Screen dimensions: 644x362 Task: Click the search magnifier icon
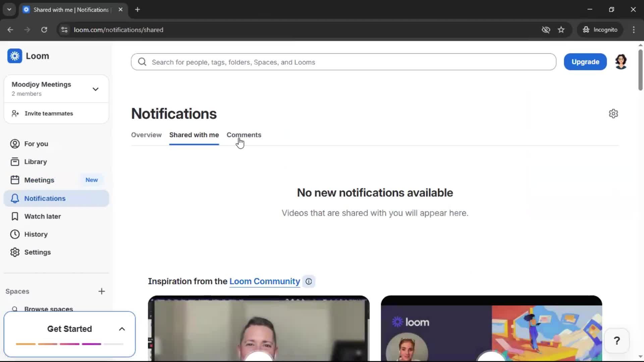click(142, 62)
